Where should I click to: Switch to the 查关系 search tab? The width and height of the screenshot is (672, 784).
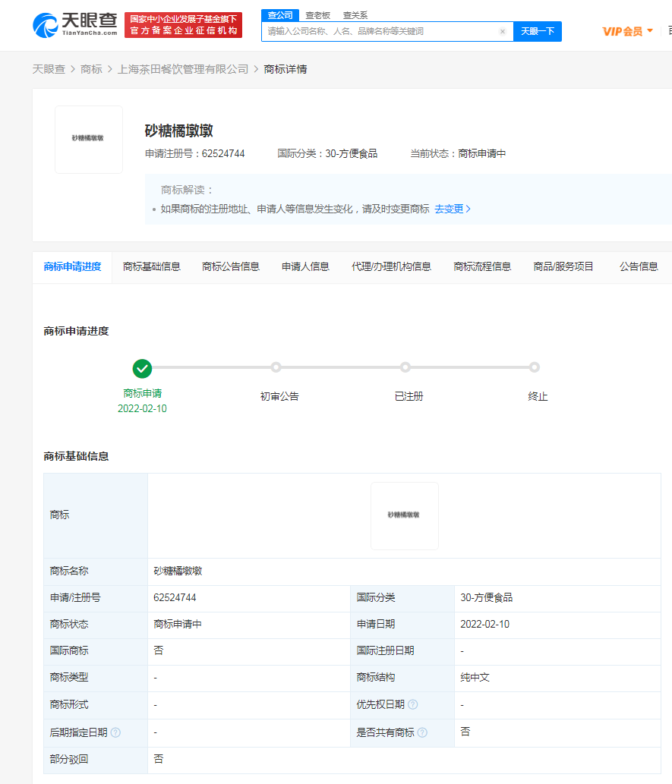(x=354, y=14)
